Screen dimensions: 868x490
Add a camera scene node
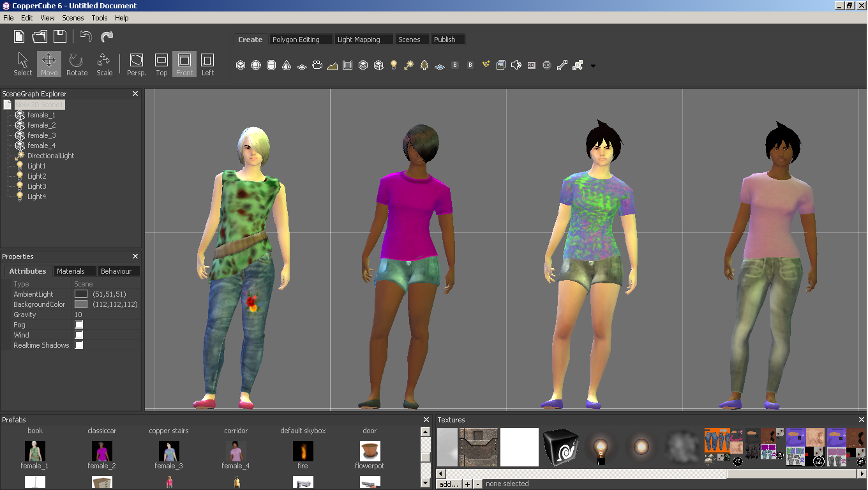[x=317, y=65]
